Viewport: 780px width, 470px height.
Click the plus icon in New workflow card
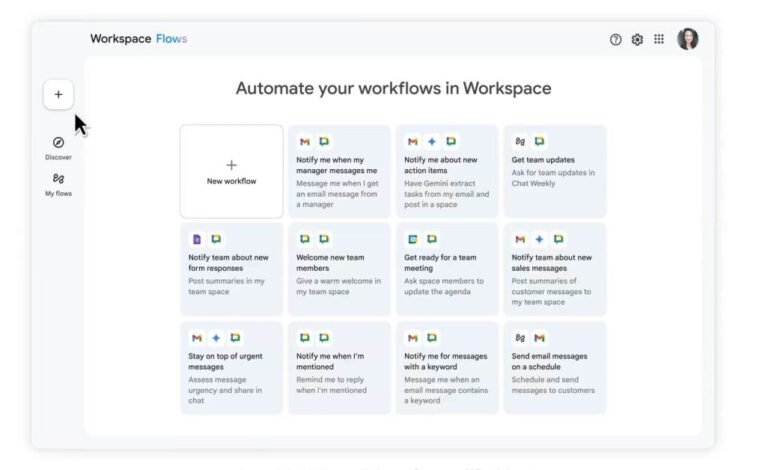click(231, 165)
